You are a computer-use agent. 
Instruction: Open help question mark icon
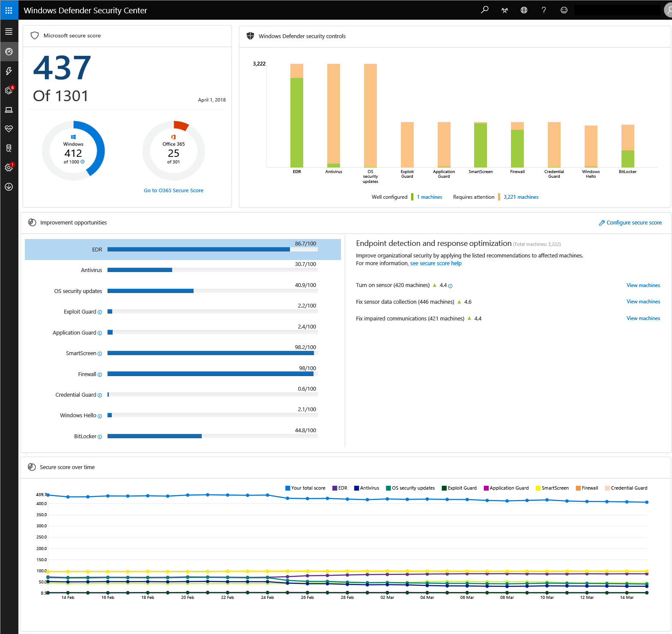click(x=544, y=10)
